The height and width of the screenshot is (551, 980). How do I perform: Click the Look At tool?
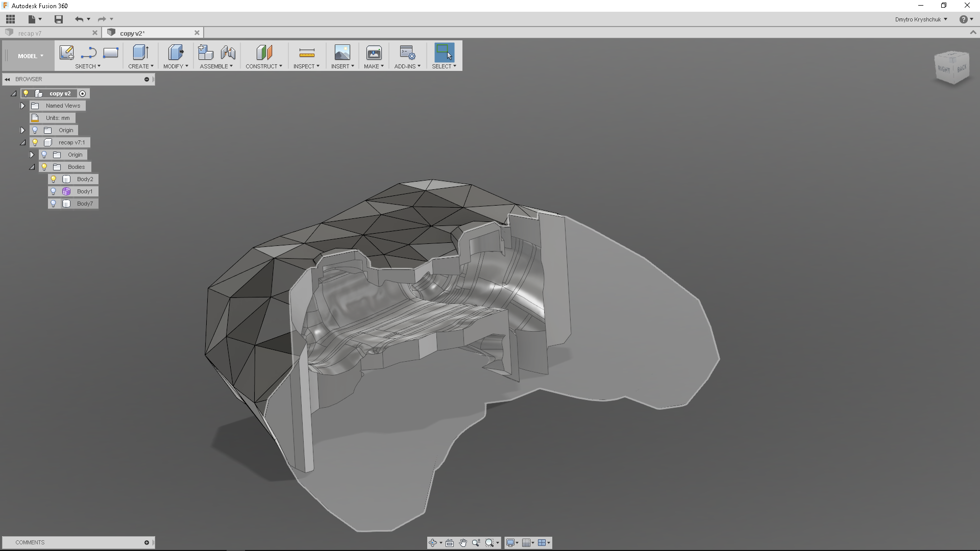[450, 543]
